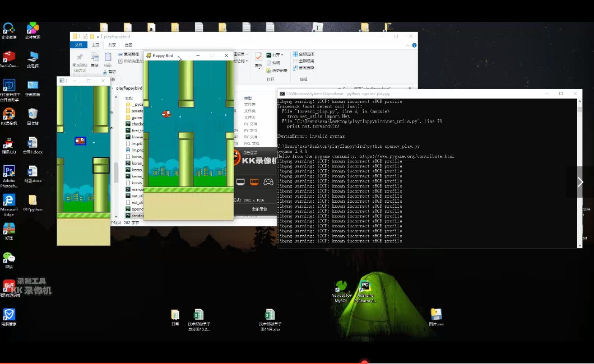
Task: Click 历史记录 in the Explorer ribbon
Action: [277, 71]
